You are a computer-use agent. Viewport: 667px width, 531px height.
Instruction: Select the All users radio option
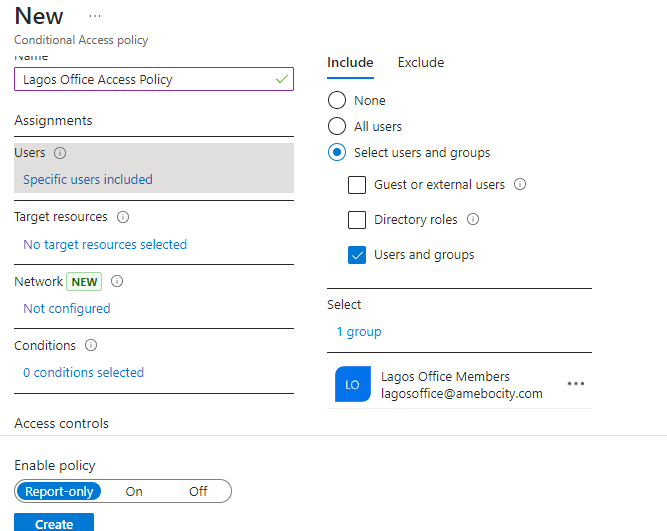pyautogui.click(x=337, y=127)
